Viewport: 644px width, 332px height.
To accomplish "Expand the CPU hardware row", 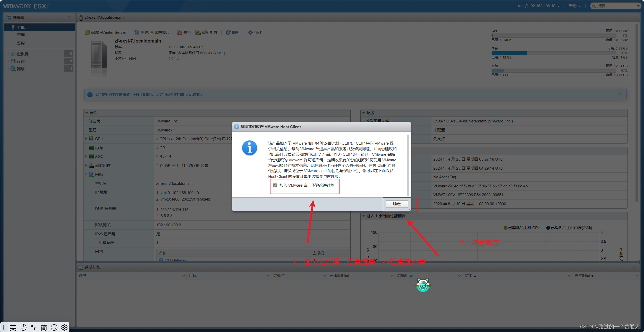I will pyautogui.click(x=86, y=139).
